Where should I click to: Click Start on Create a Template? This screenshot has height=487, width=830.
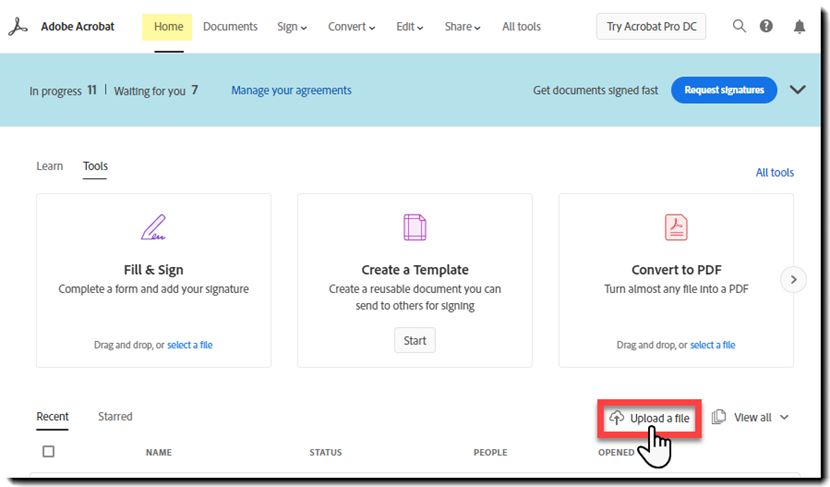click(414, 340)
